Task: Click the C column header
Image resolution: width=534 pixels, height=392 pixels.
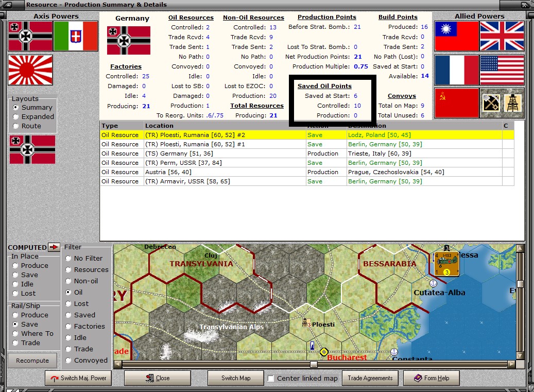Action: pos(508,126)
